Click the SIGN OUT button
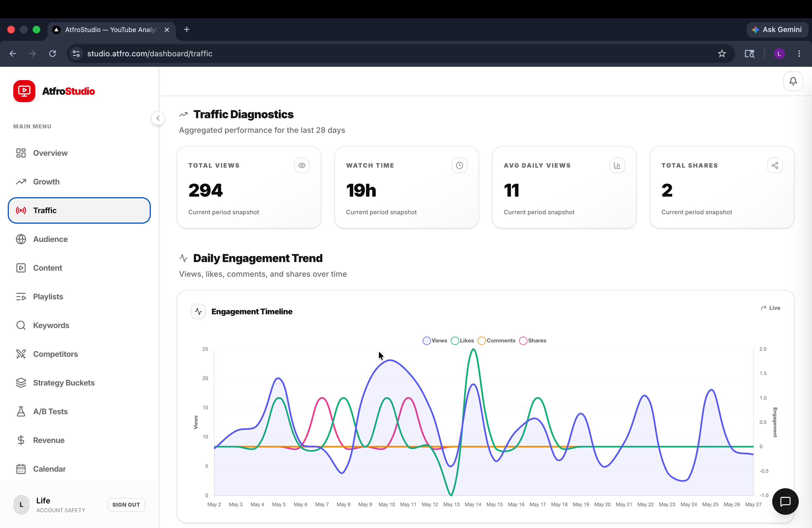 (126, 505)
